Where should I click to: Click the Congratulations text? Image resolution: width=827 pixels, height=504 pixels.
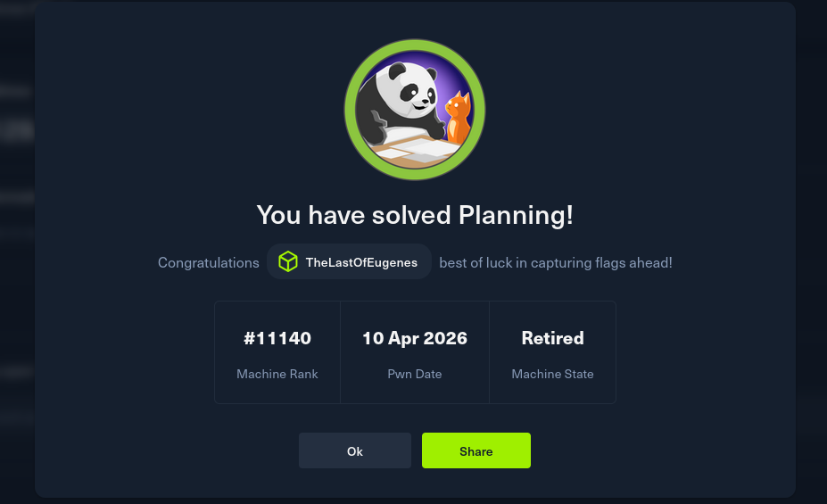coord(208,262)
